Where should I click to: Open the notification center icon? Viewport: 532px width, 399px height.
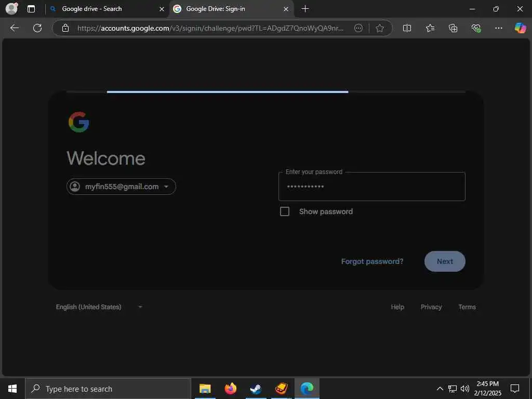point(515,389)
